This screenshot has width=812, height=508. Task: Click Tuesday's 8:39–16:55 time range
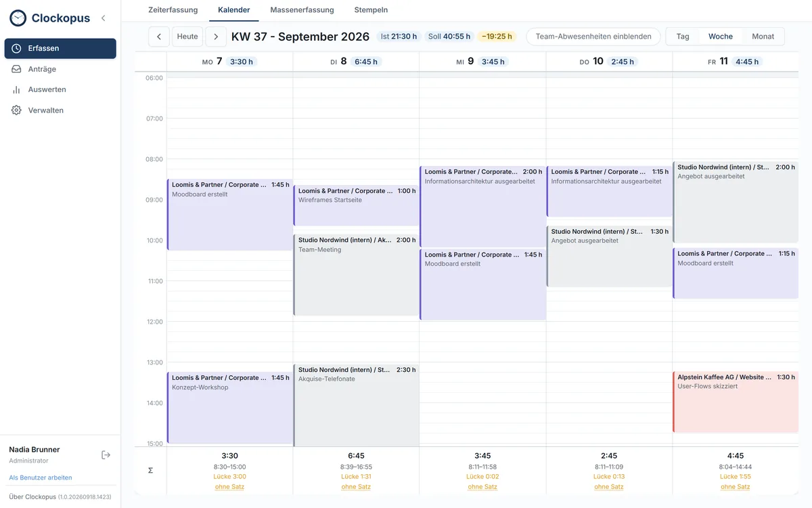[x=356, y=467]
